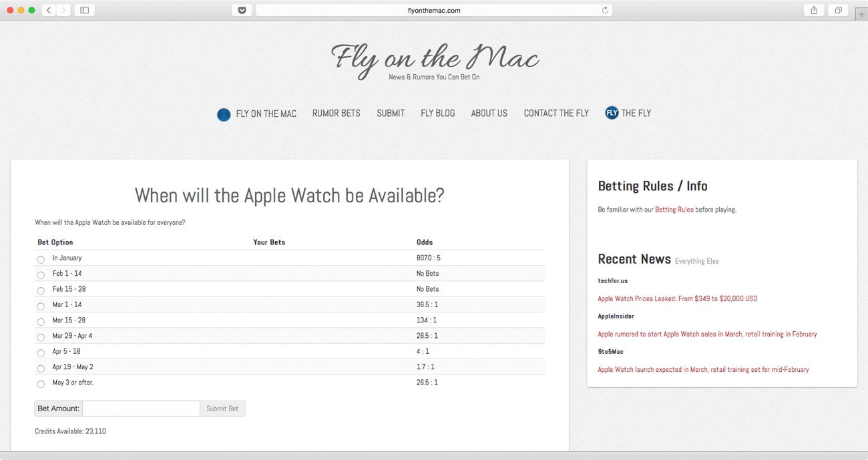
Task: Select May 3 or after option
Action: click(41, 384)
